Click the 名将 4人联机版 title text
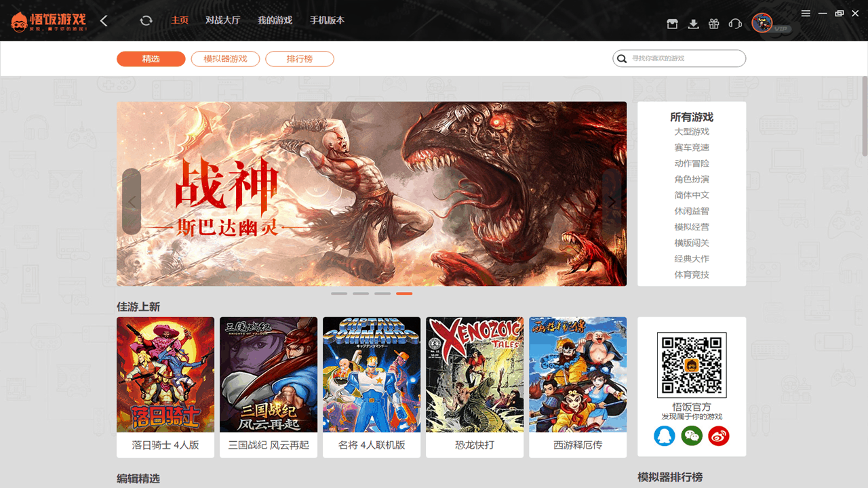 point(372,445)
